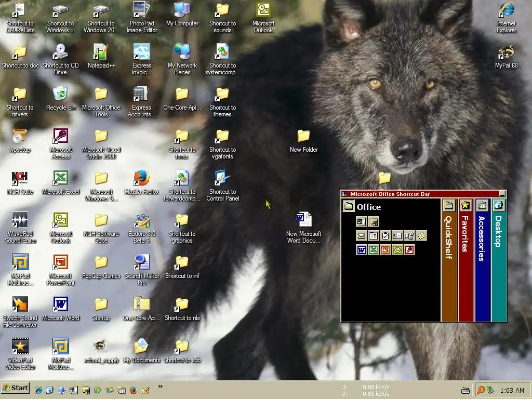
Task: Create new note via yellow sticky icon
Action: point(421,235)
